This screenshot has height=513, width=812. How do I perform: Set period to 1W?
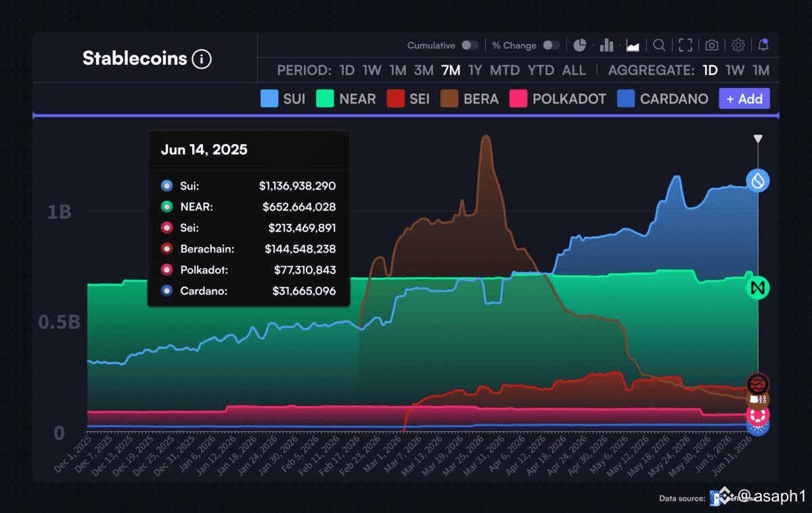click(x=371, y=70)
